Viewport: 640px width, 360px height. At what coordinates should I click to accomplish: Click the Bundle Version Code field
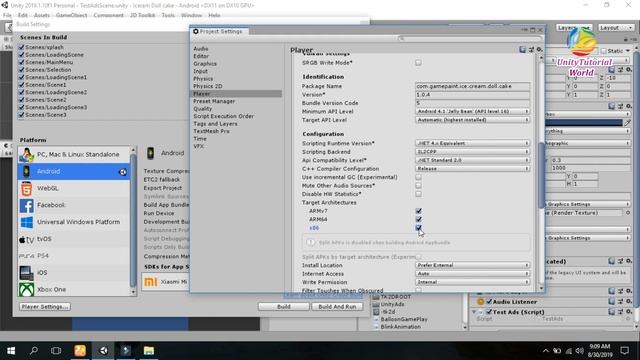[x=473, y=103]
